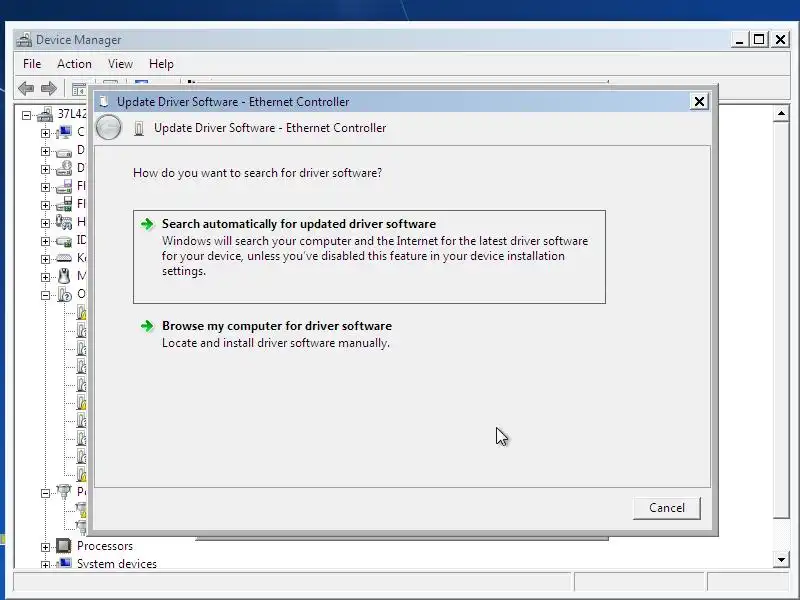Collapse the Ports node
Screen dimensions: 800x600
45,493
